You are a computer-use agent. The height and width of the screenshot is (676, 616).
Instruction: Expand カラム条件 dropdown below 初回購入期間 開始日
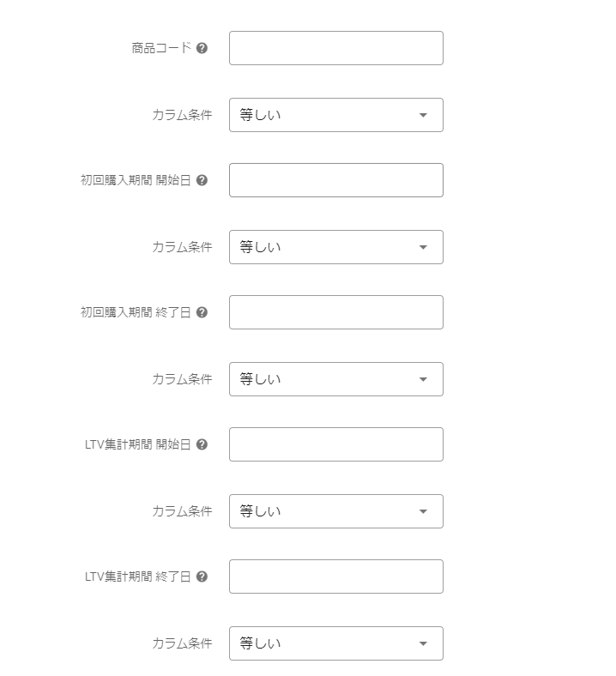point(335,247)
